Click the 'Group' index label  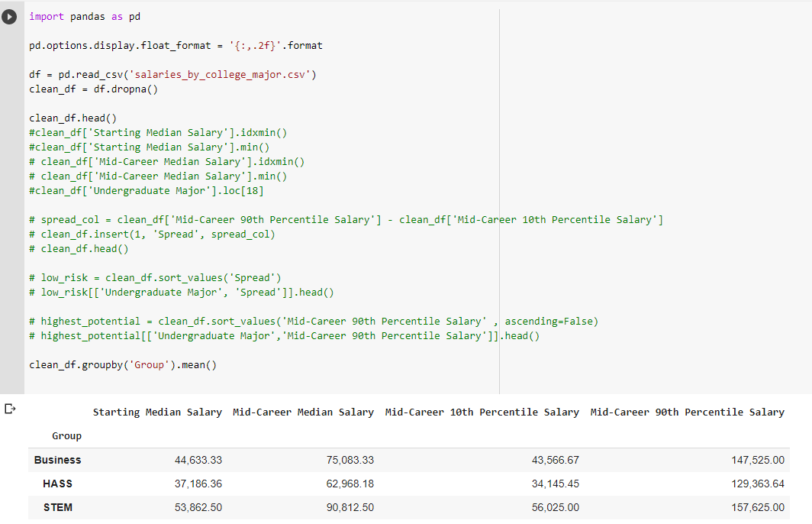67,436
